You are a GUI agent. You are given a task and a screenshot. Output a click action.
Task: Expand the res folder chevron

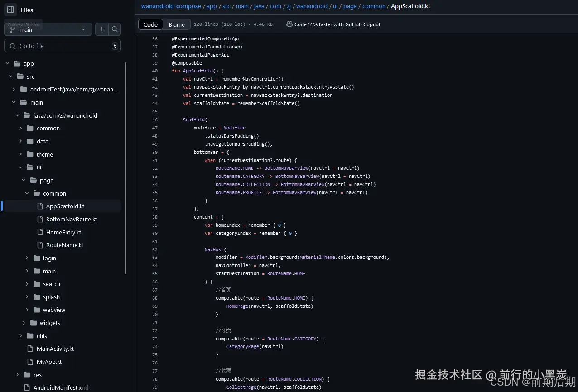coord(17,375)
